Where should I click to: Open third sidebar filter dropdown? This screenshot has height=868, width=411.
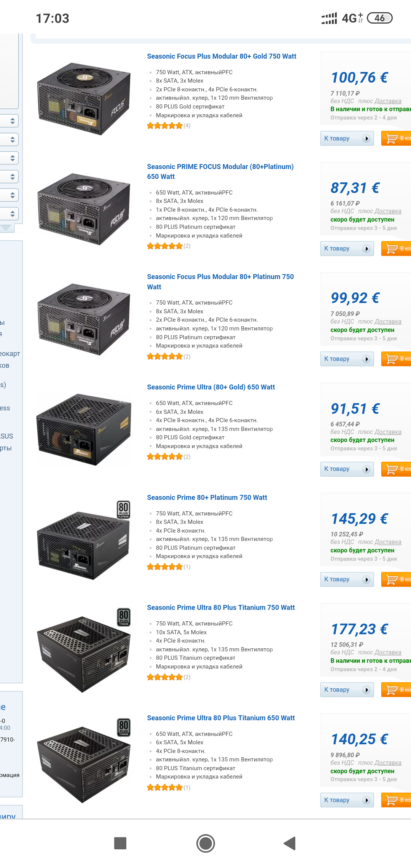click(x=9, y=158)
